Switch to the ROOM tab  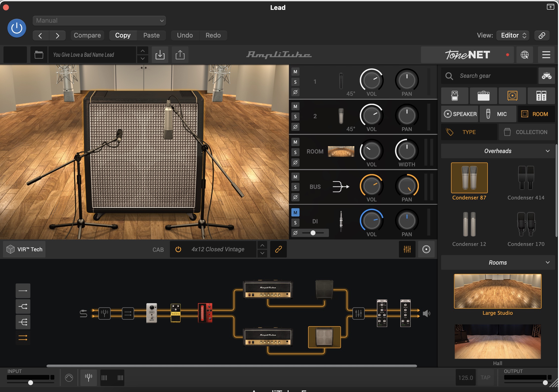(x=536, y=114)
